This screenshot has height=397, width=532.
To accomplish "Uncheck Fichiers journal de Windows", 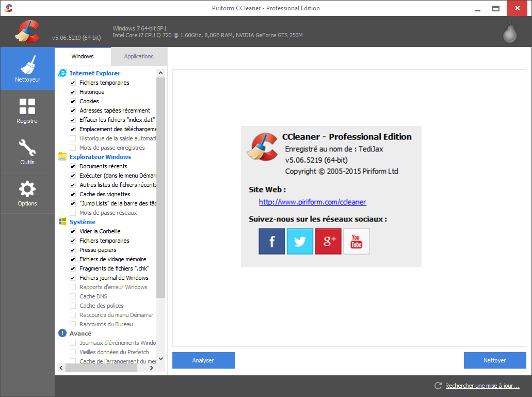I will pyautogui.click(x=73, y=278).
